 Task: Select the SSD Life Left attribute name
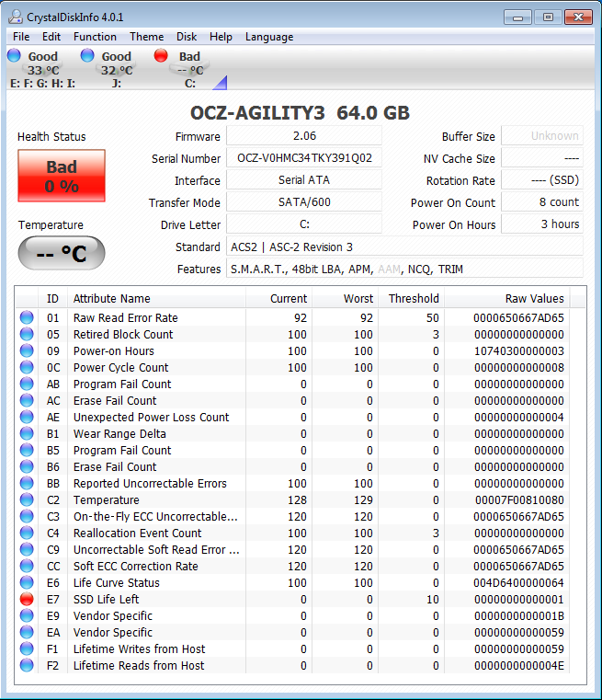(106, 599)
